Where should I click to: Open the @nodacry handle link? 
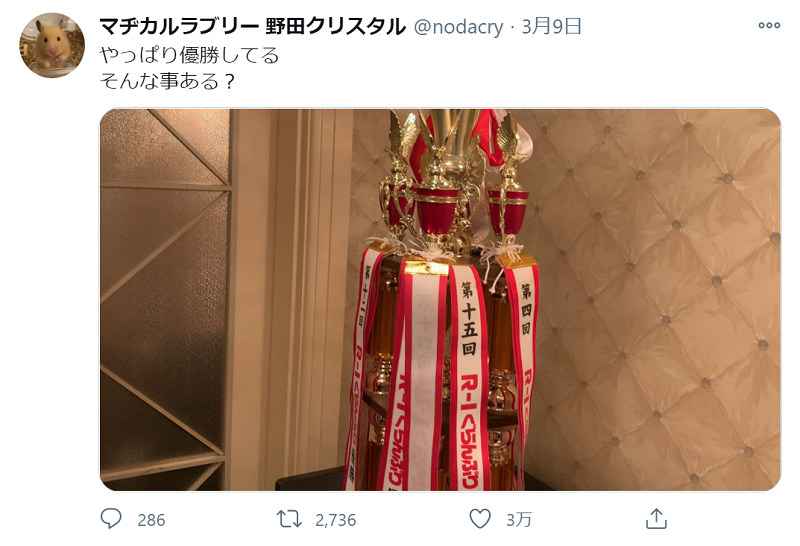point(458,27)
